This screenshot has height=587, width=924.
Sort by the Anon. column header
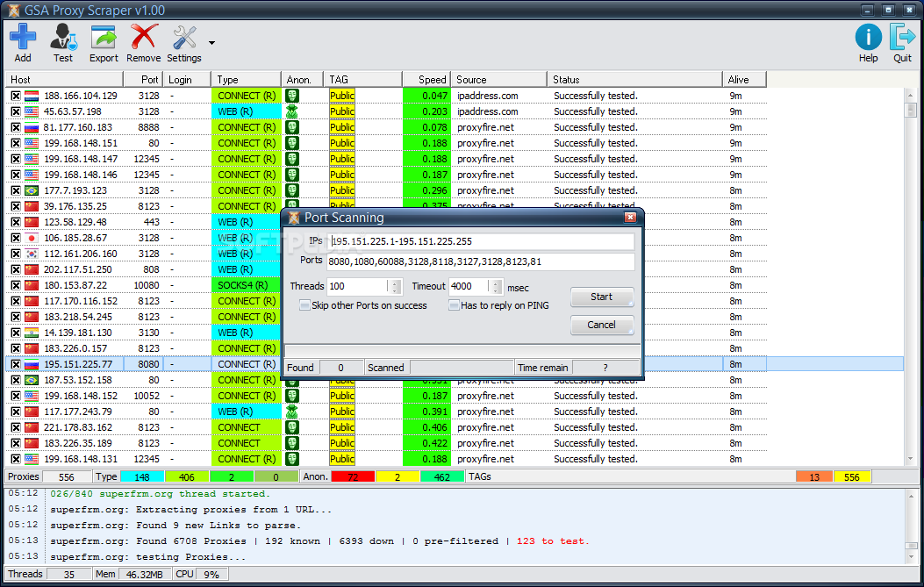click(303, 80)
